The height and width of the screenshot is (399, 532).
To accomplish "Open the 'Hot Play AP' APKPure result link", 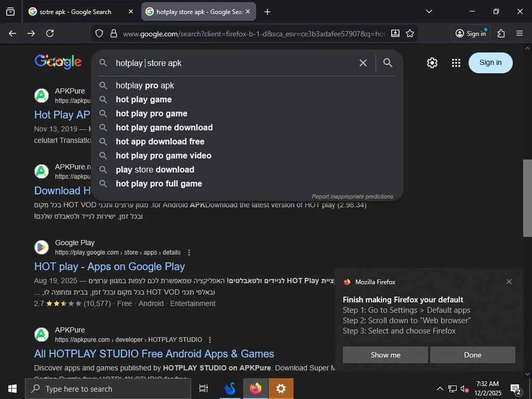I will [x=62, y=115].
